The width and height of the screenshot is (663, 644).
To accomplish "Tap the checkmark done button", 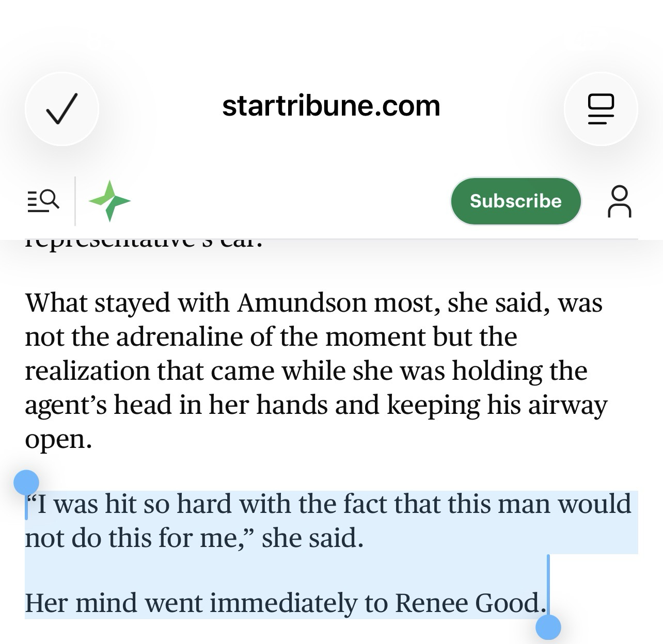I will pos(61,108).
